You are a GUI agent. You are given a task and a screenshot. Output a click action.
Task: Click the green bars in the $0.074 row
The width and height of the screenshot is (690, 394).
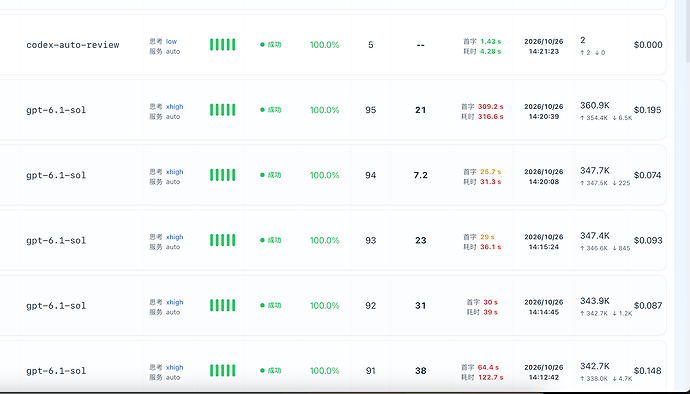click(x=222, y=175)
